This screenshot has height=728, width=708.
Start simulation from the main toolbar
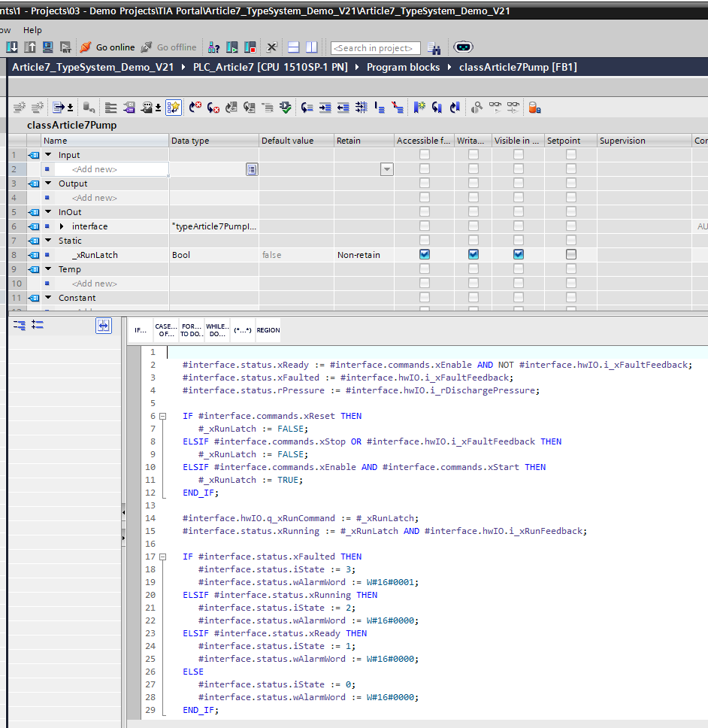47,47
